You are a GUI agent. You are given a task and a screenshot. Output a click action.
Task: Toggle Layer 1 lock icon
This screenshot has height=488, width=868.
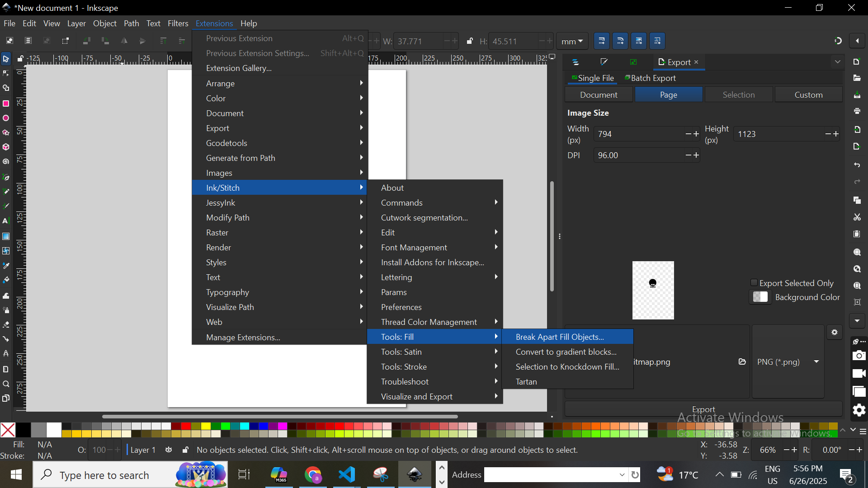[x=185, y=450]
